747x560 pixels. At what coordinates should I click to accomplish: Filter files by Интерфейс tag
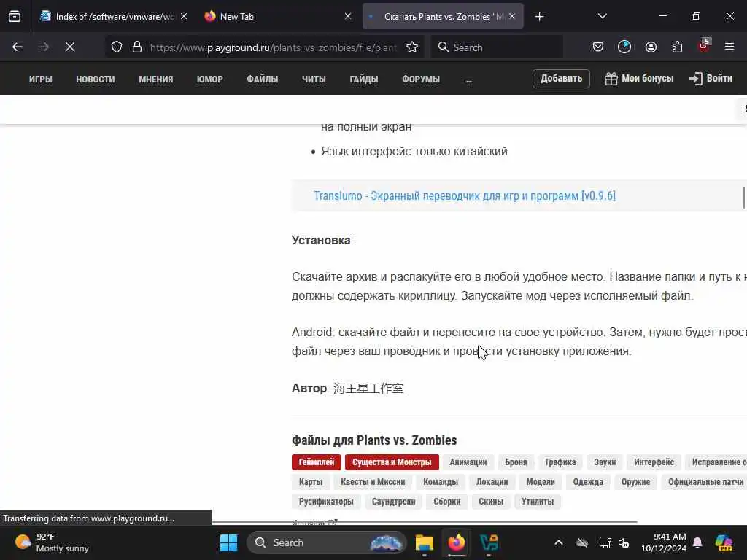(x=654, y=462)
